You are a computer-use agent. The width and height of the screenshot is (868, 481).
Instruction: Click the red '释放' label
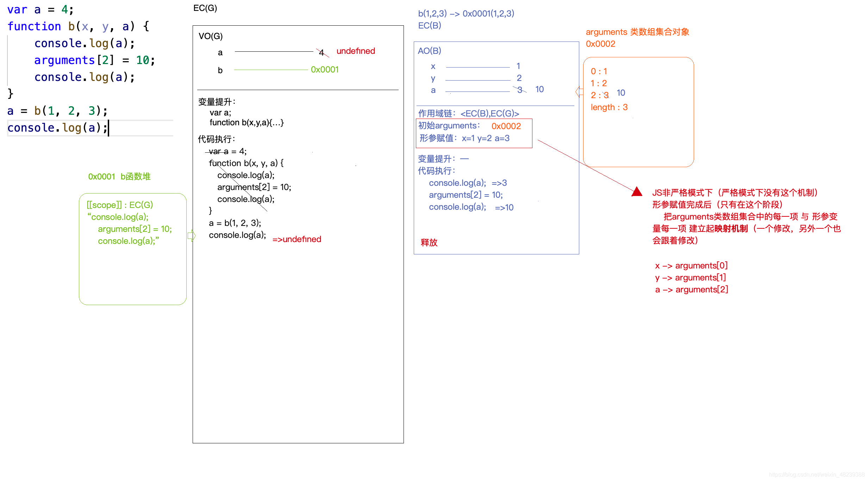click(429, 242)
